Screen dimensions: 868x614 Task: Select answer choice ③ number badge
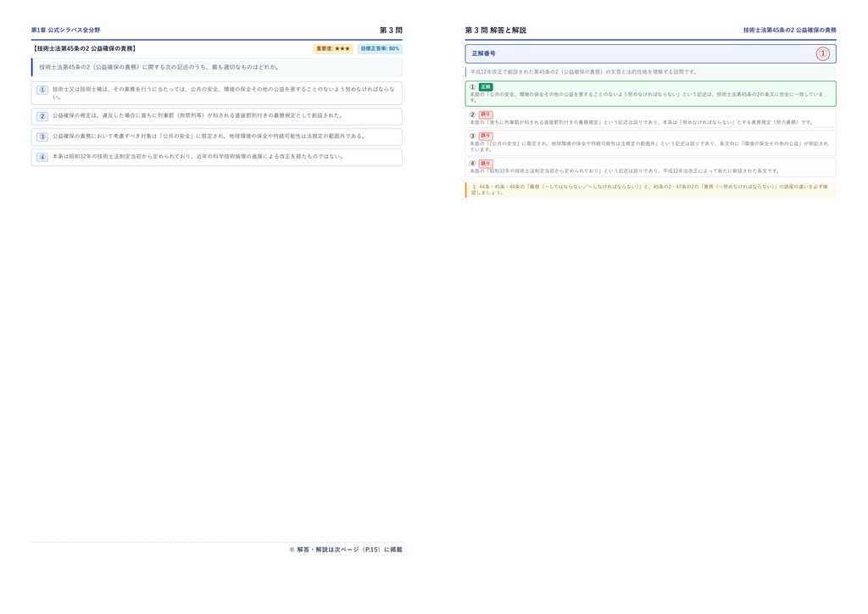[42, 137]
